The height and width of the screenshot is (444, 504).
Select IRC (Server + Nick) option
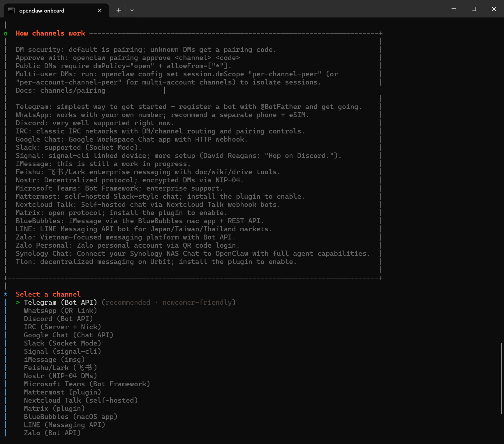point(62,327)
